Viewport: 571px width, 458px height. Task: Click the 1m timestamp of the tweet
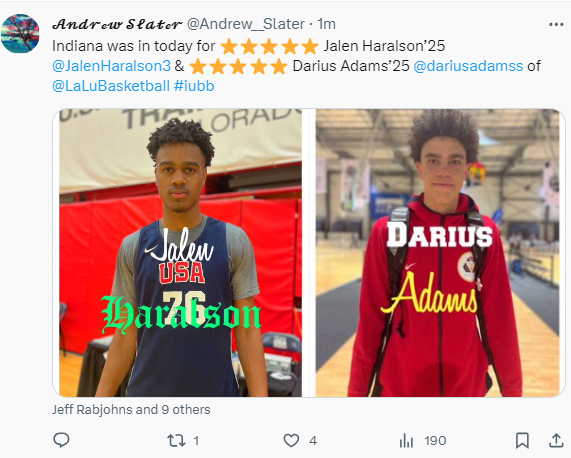point(326,24)
